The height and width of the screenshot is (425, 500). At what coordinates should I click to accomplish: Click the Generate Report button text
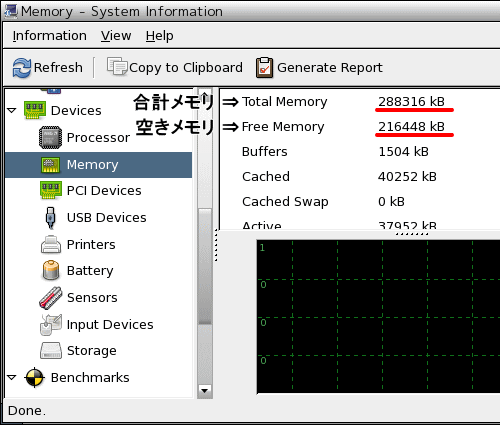[x=330, y=68]
